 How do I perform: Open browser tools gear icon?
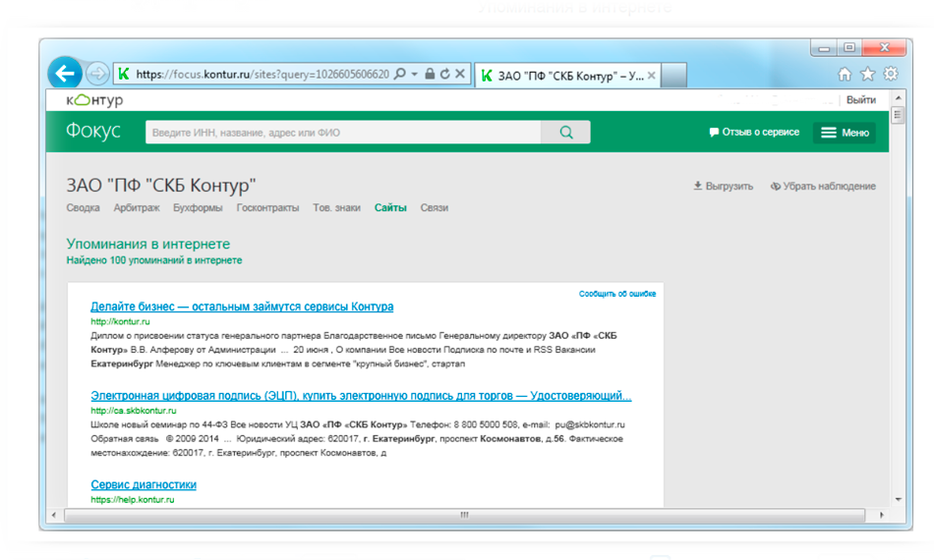pyautogui.click(x=890, y=74)
